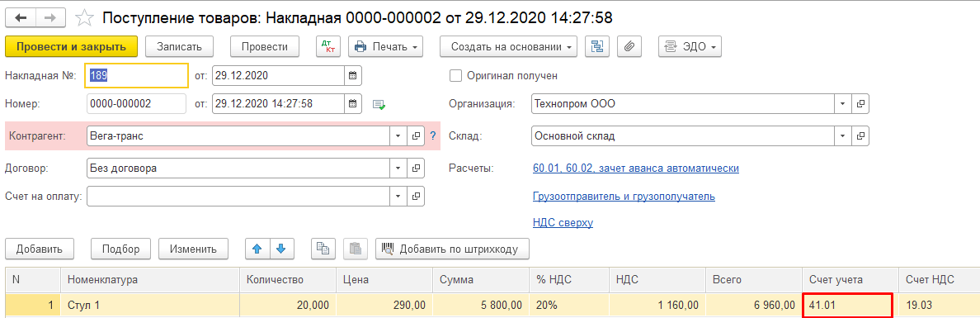Click the Дт/Кт postings icon

coord(328,46)
